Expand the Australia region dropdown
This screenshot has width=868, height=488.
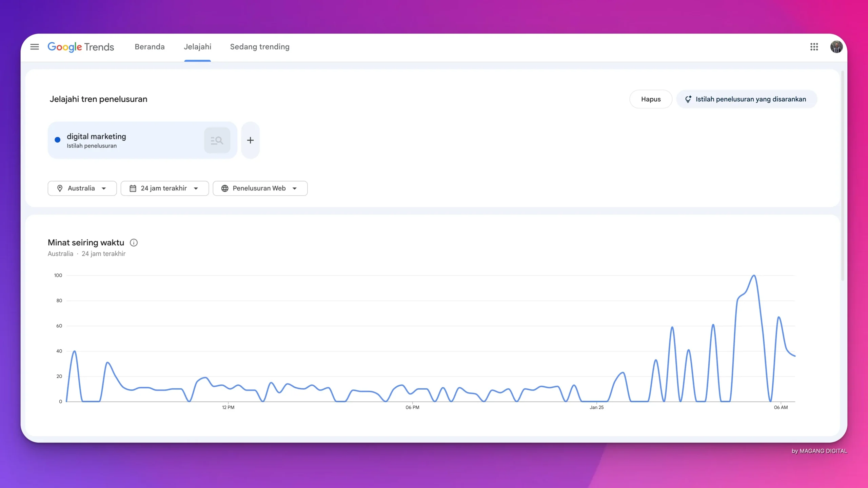tap(103, 188)
